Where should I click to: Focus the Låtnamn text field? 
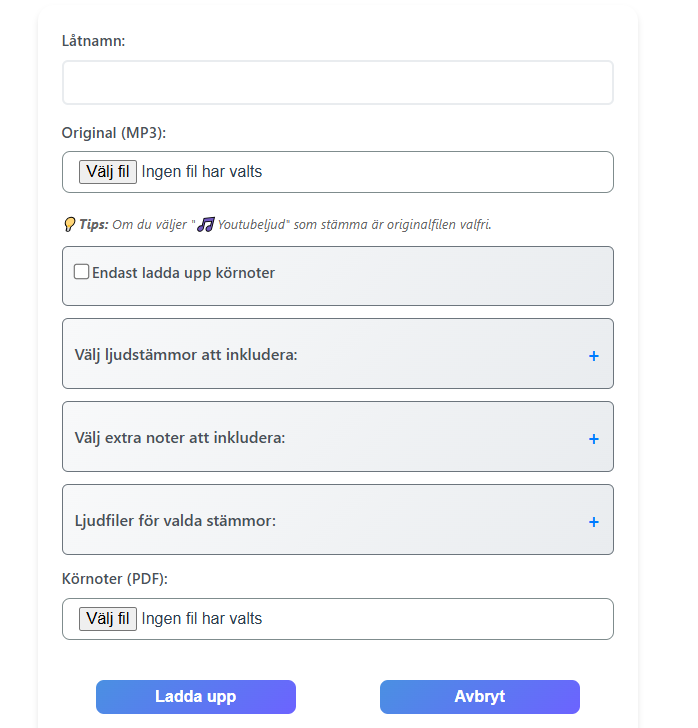[337, 83]
